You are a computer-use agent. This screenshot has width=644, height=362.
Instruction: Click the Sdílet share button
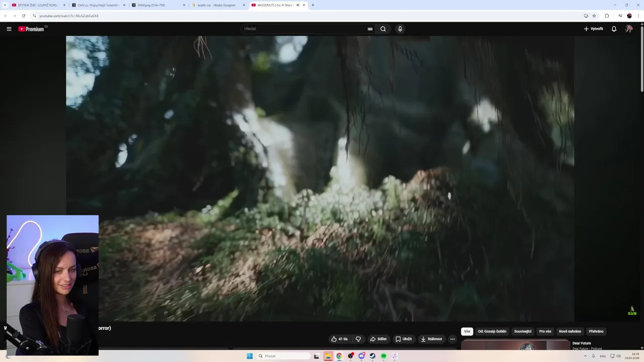(378, 339)
